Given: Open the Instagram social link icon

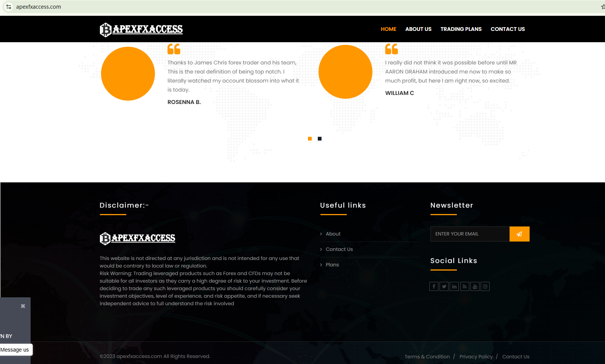Looking at the screenshot, I should tap(485, 286).
